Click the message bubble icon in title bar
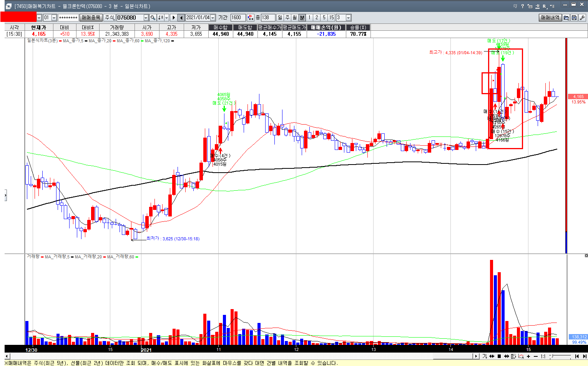 coord(515,6)
